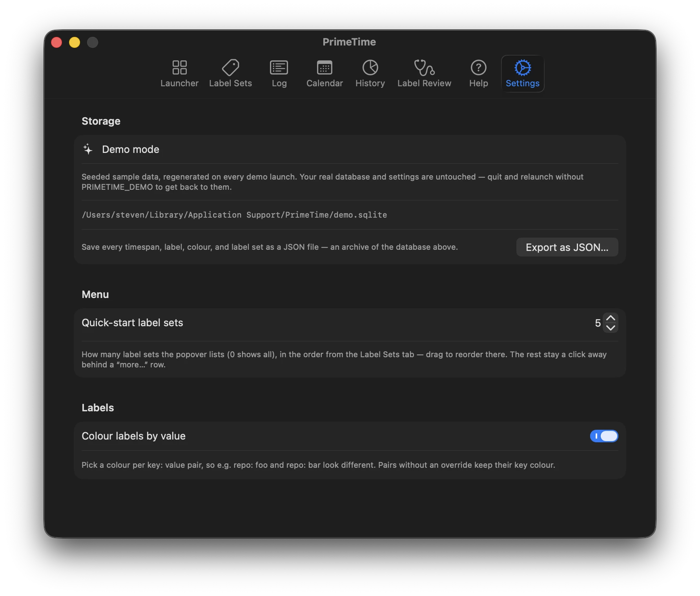Click the Seeded sample data description

[332, 182]
